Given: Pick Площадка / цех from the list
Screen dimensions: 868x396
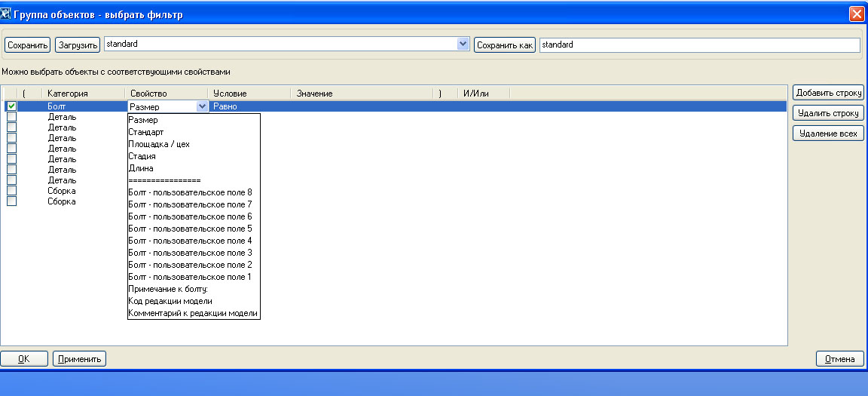Looking at the screenshot, I should coord(194,144).
